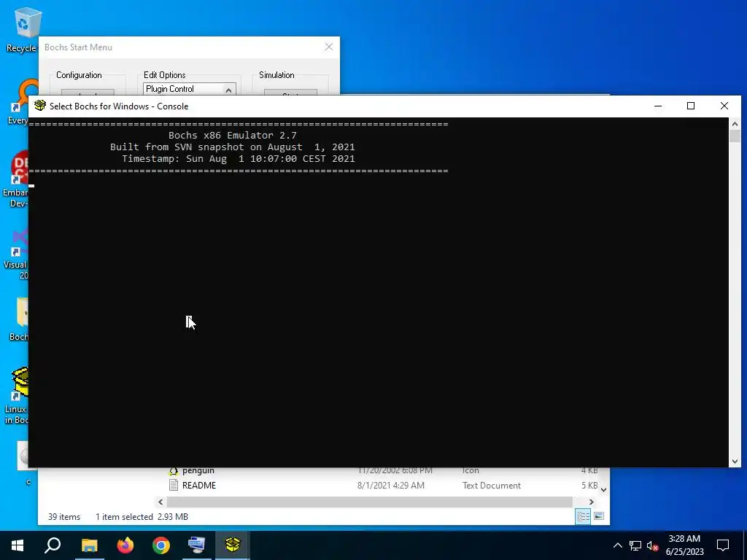Click the Explorer vertical scrollbar down arrow
747x560 pixels.
(x=603, y=489)
